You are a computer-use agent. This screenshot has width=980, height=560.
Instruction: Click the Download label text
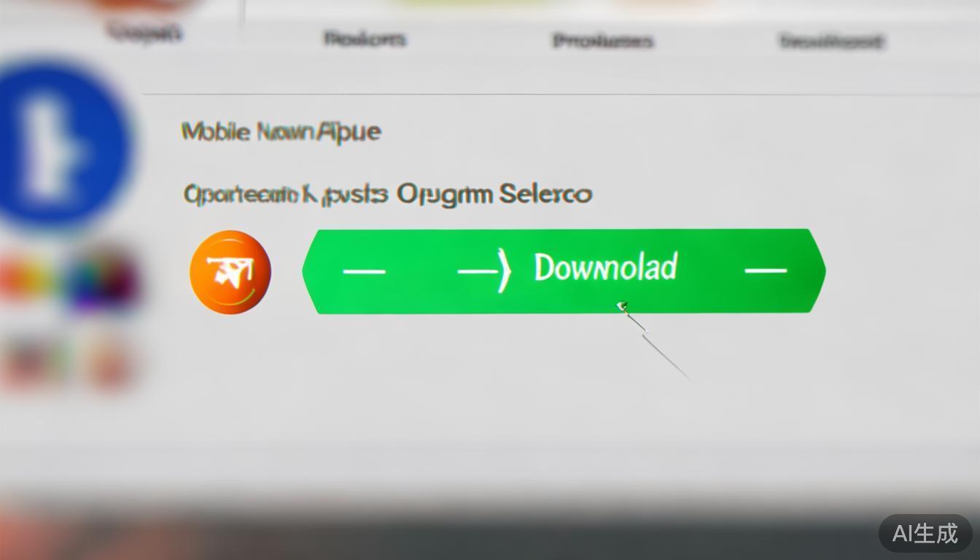click(606, 268)
